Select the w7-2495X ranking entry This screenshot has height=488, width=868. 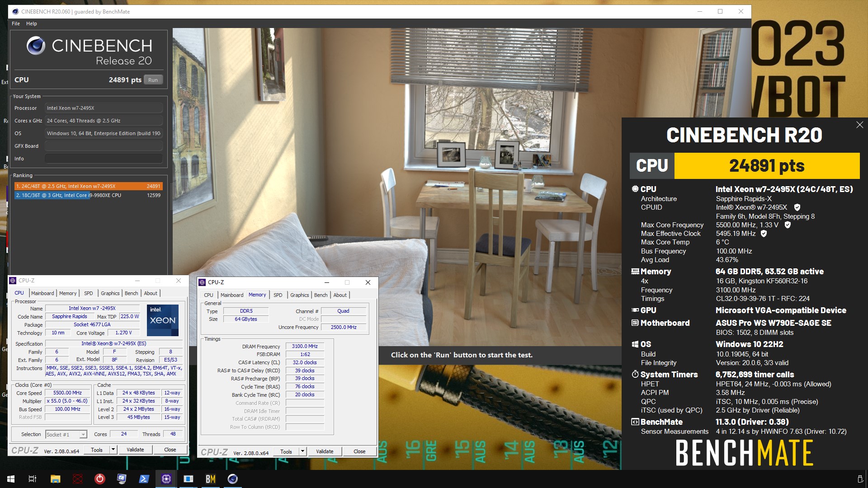pyautogui.click(x=88, y=186)
